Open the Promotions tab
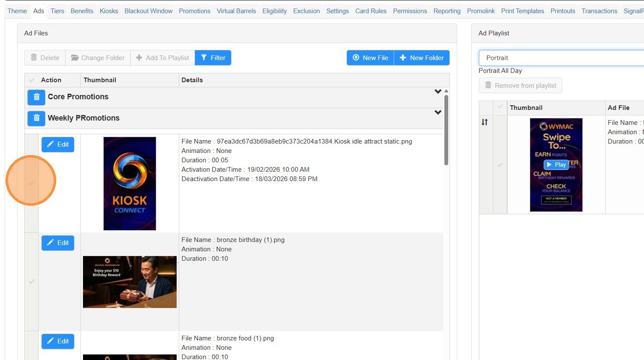Screen dimensions: 644x360 click(195, 11)
